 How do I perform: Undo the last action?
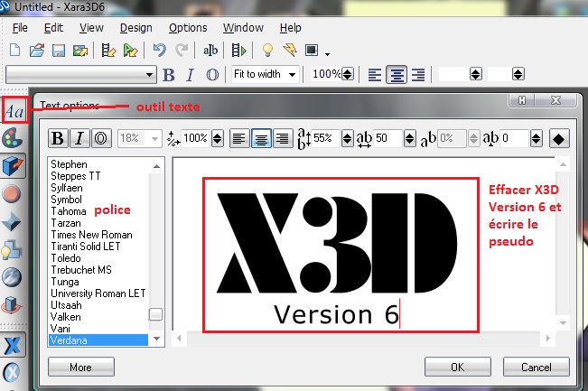[x=159, y=50]
